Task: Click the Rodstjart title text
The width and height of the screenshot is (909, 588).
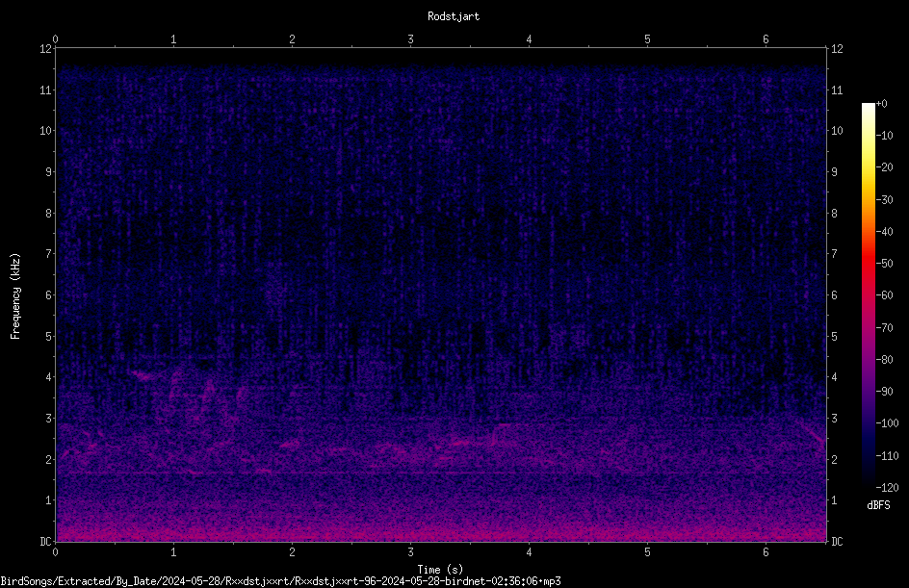Action: point(454,16)
